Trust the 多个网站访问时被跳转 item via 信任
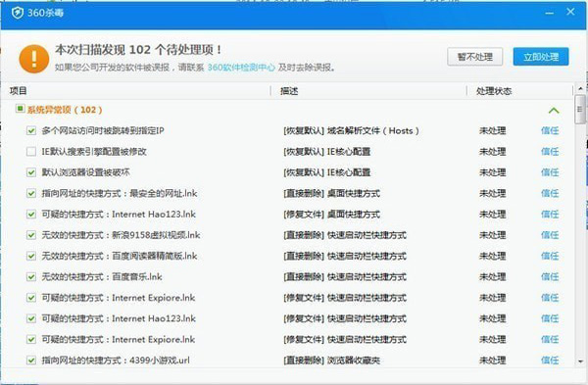The width and height of the screenshot is (588, 385). click(x=550, y=131)
